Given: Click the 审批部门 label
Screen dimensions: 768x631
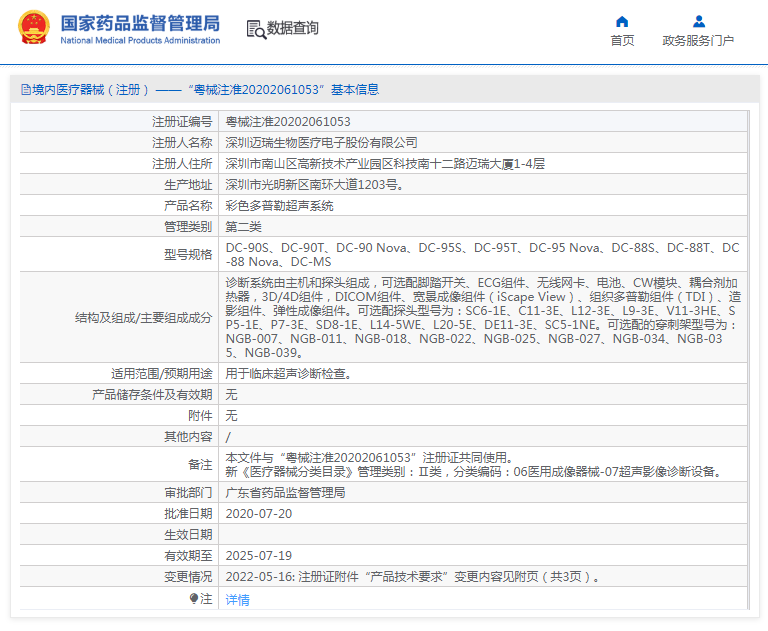Looking at the screenshot, I should [188, 493].
